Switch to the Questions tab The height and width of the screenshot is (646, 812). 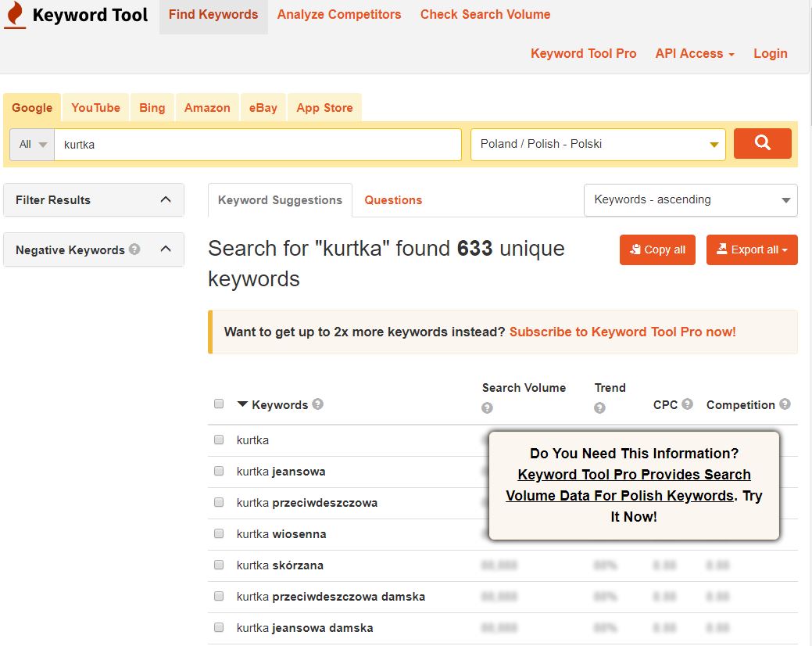coord(393,200)
